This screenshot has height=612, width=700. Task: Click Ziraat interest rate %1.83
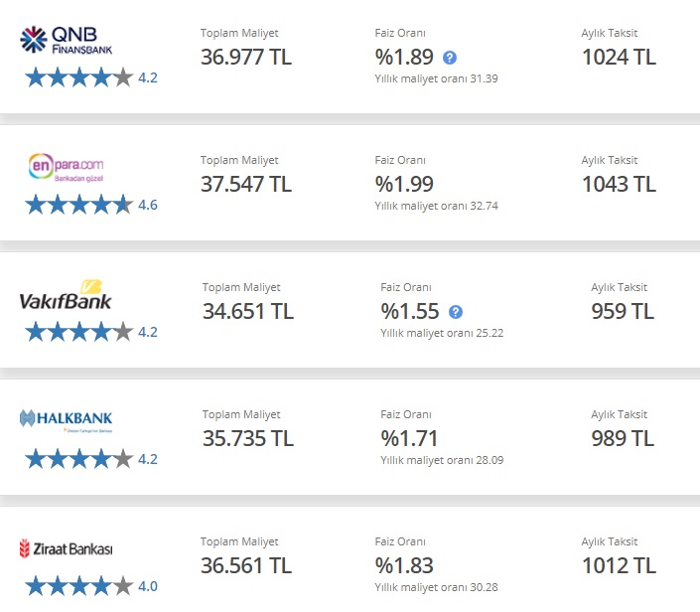coord(404,566)
